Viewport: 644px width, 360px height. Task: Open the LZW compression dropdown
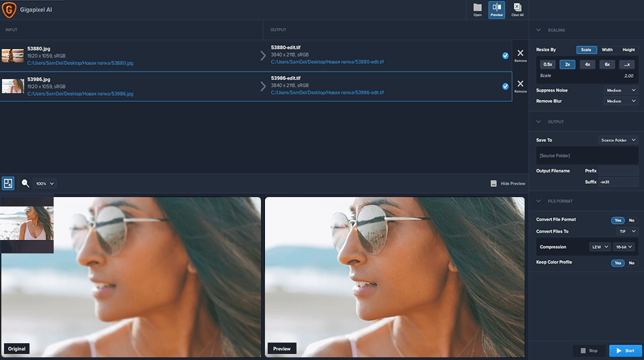tap(600, 247)
